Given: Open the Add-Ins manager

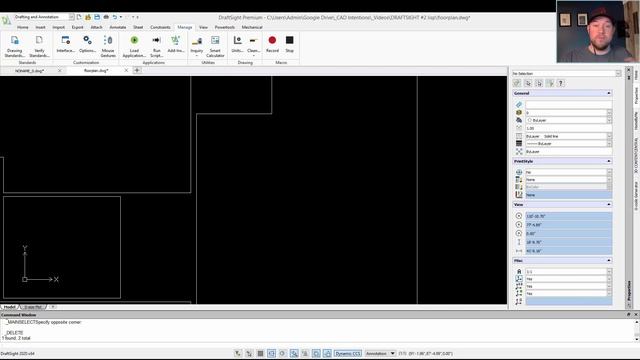Looking at the screenshot, I should [176, 44].
